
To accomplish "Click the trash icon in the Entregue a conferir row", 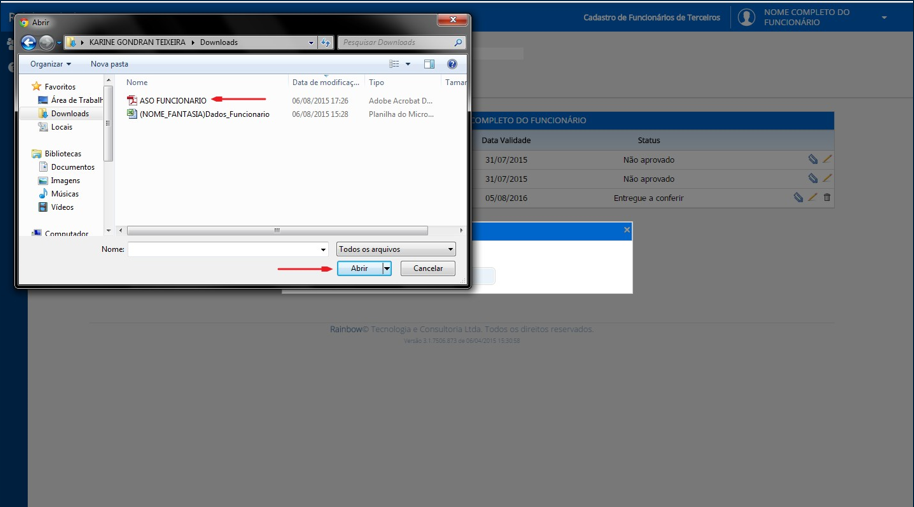I will click(827, 198).
